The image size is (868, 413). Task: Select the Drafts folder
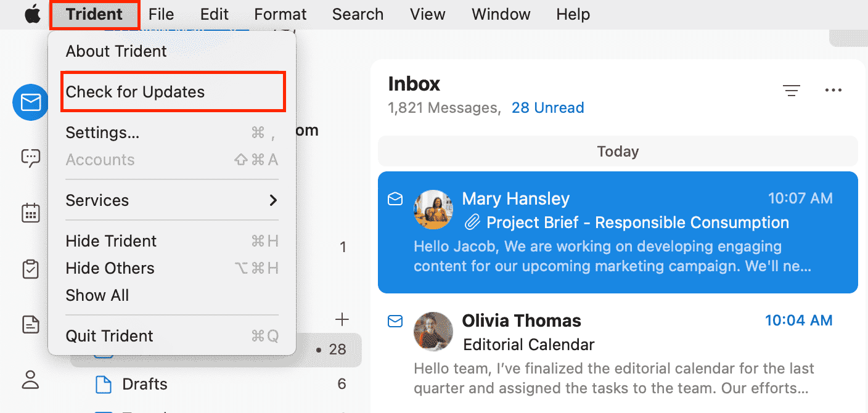216,384
